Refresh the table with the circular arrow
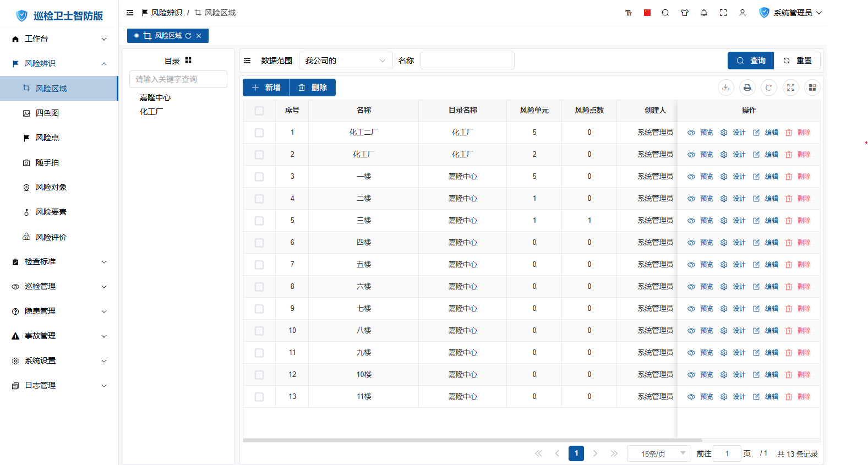868x465 pixels. tap(769, 87)
